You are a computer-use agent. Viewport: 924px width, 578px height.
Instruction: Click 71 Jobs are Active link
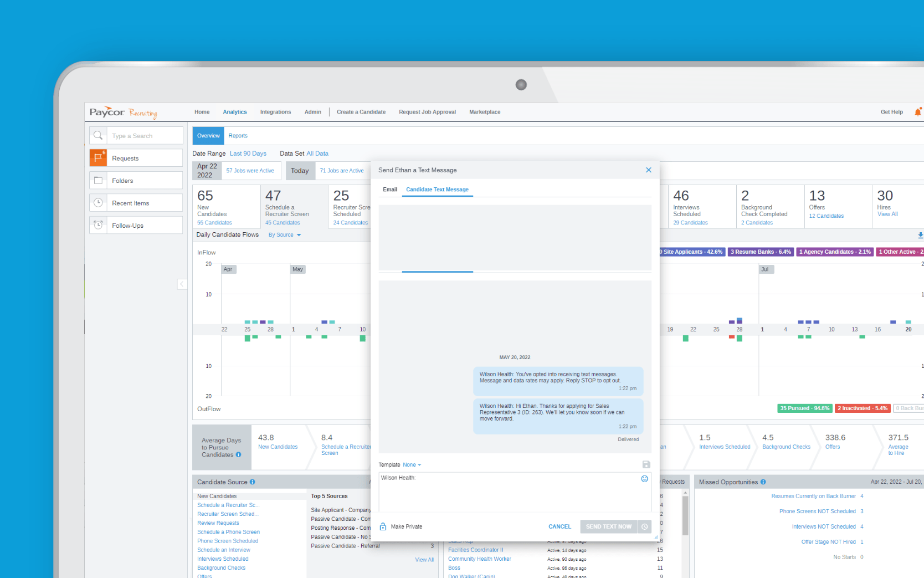click(x=341, y=171)
